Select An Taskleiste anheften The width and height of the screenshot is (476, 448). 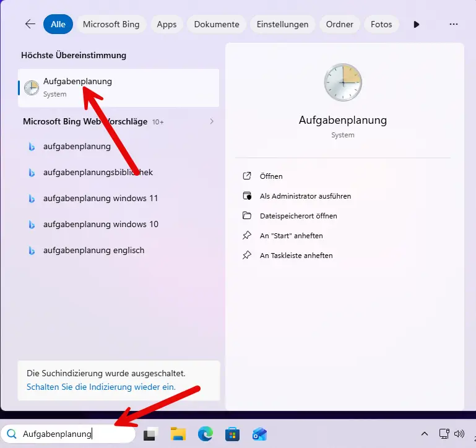coord(296,256)
